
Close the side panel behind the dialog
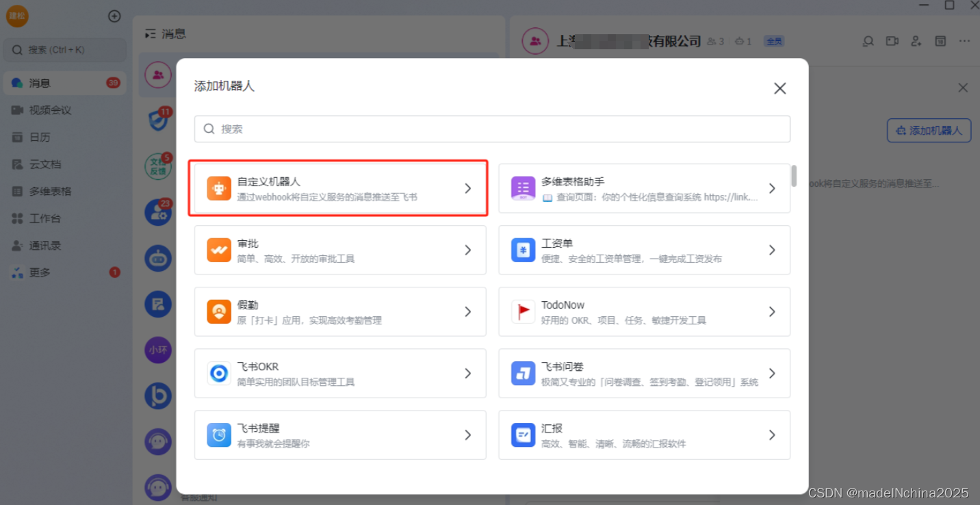click(963, 88)
